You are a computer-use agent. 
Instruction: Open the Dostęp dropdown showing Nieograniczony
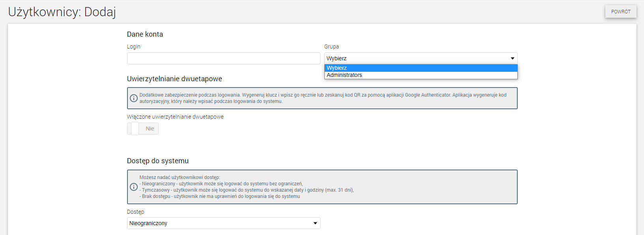[x=223, y=223]
